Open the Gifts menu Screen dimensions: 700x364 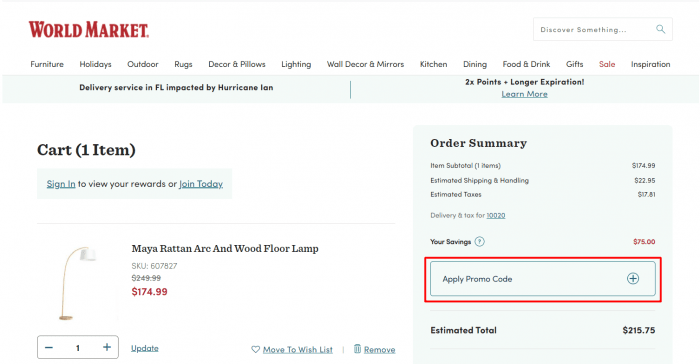coord(575,64)
